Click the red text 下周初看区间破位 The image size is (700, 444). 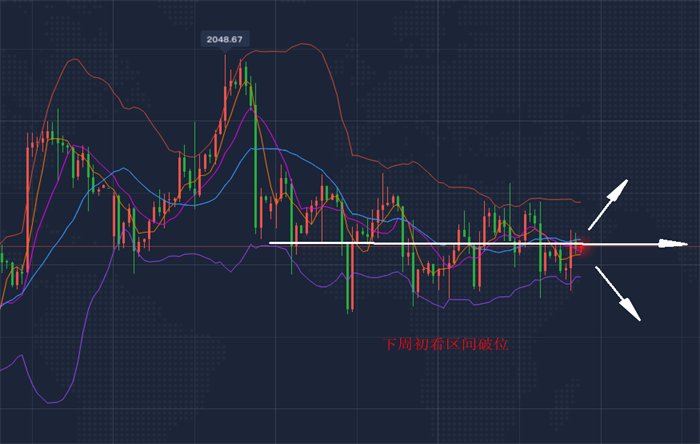click(446, 344)
